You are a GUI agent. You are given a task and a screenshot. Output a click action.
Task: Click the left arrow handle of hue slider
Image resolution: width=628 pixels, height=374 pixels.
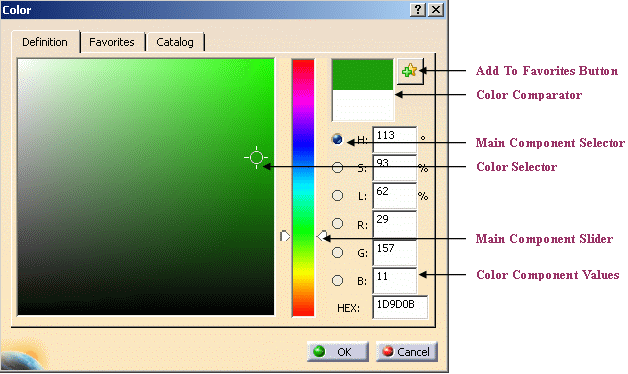pyautogui.click(x=285, y=236)
